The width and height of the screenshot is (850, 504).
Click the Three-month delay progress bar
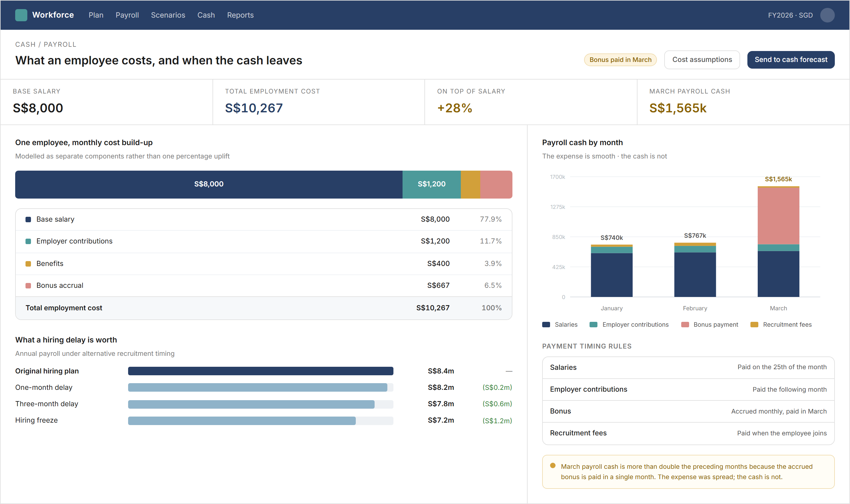click(260, 404)
